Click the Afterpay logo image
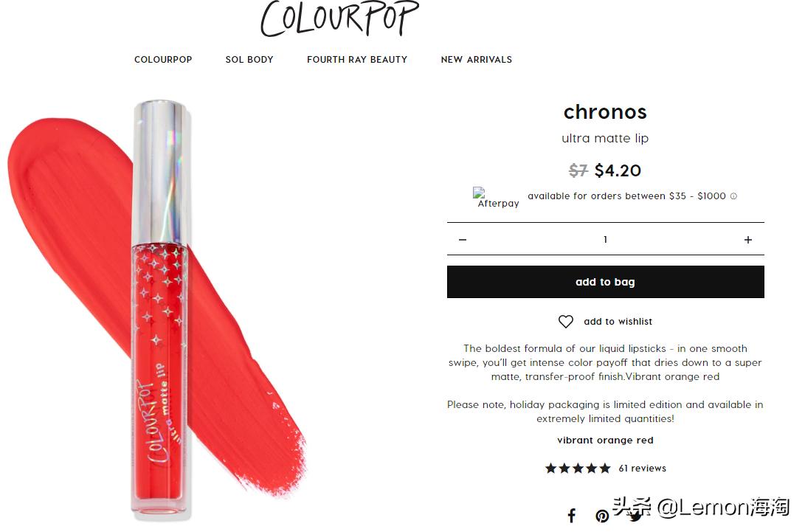 click(495, 198)
